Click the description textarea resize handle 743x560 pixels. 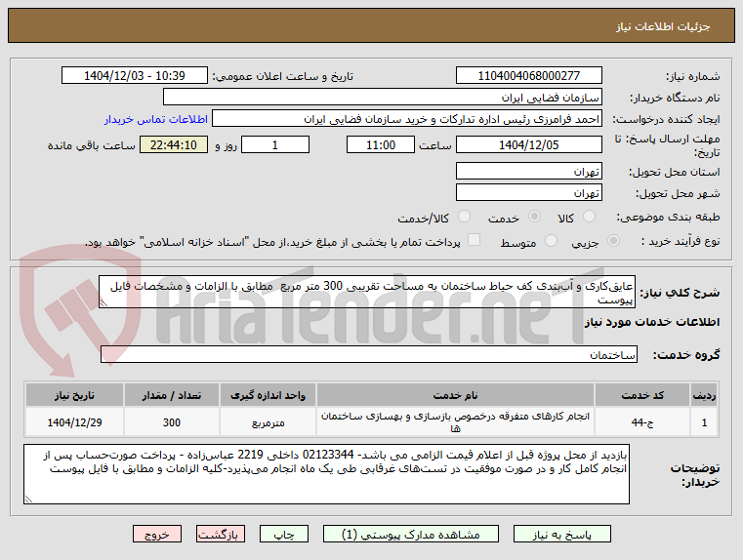tap(103, 303)
